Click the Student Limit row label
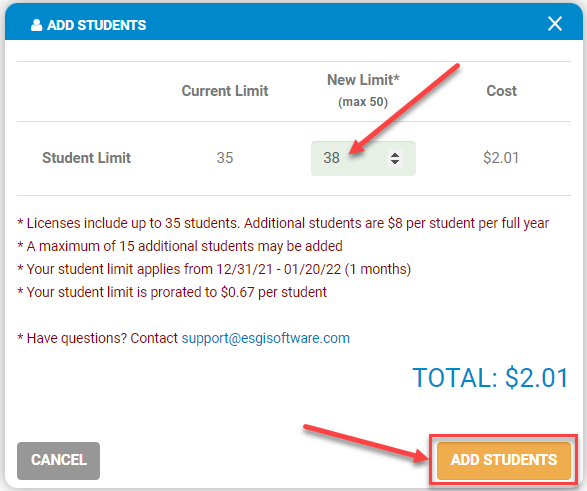 pos(86,158)
